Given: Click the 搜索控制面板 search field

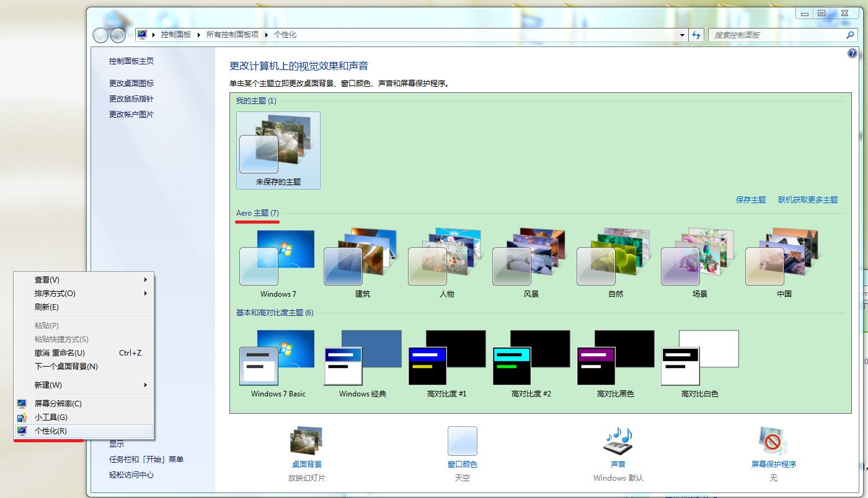Looking at the screenshot, I should 777,35.
